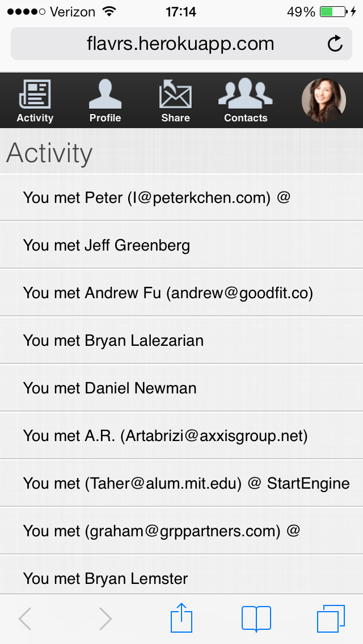This screenshot has height=644, width=363.
Task: Open the Bryan Lemster activity entry
Action: pos(181,578)
